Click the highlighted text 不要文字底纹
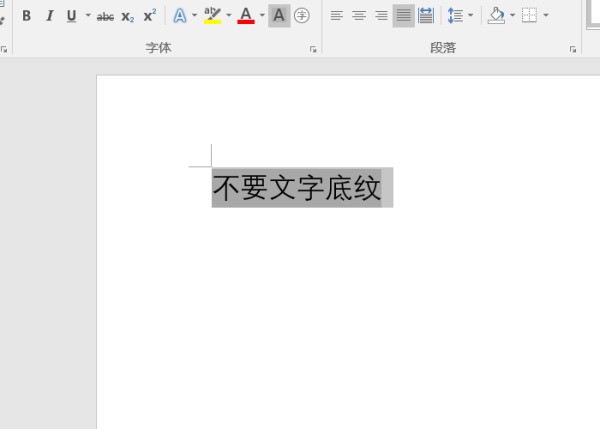This screenshot has width=600, height=429. 297,188
